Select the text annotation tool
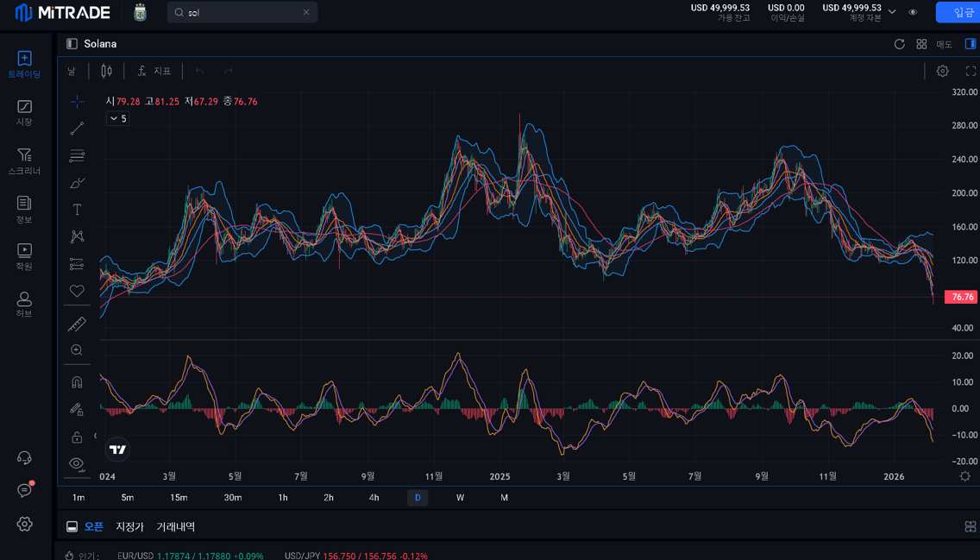Image resolution: width=980 pixels, height=560 pixels. click(77, 210)
